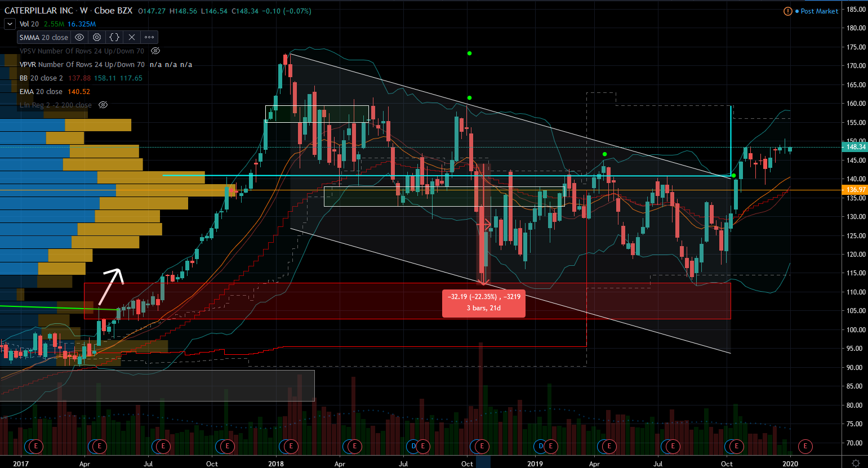Show the hidden Lin Reg indicator
This screenshot has width=868, height=468.
(103, 105)
